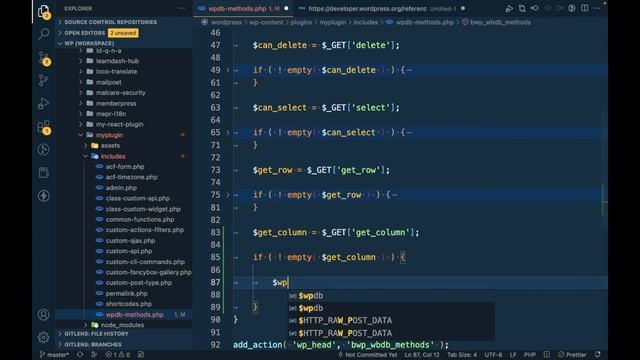Expand node_modules folder
This screenshot has height=360, width=640.
(x=122, y=325)
